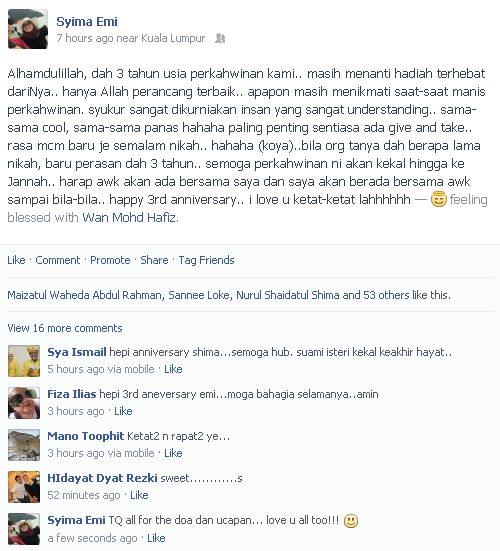Image resolution: width=500 pixels, height=551 pixels.
Task: Open the Syima Emi name link at top
Action: pyautogui.click(x=87, y=22)
